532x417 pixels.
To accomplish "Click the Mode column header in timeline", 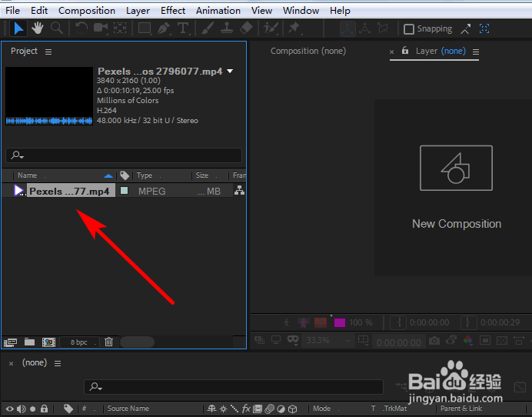I will click(x=321, y=409).
